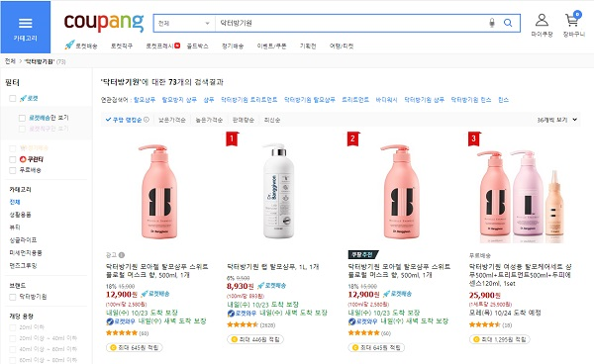Activate the voice search microphone icon

(x=492, y=23)
